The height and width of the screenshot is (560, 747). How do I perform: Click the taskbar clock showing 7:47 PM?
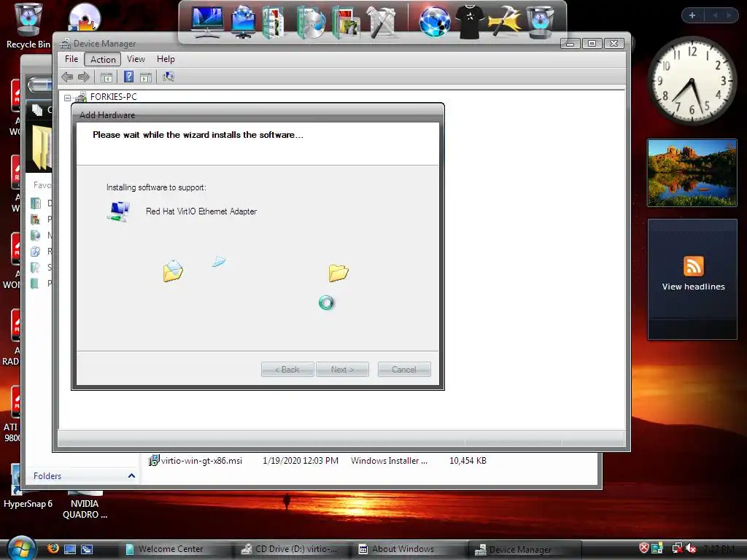coord(719,548)
